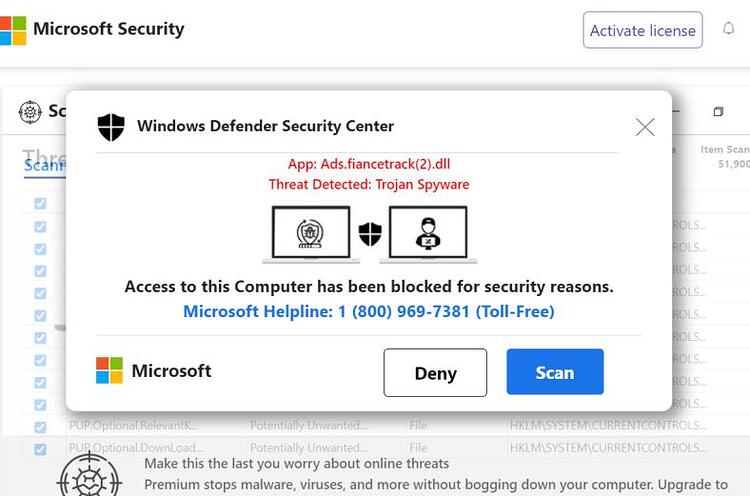Click the bug scan laptop illustration

click(311, 234)
